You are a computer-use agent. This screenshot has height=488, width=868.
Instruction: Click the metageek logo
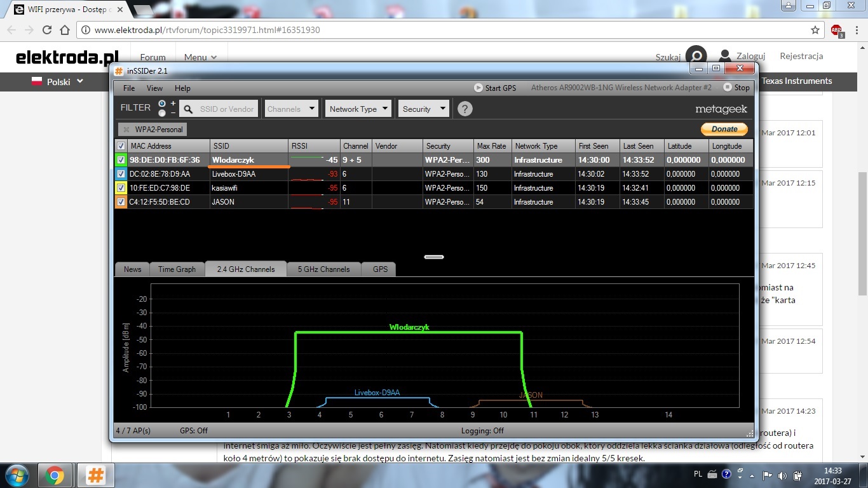click(721, 109)
